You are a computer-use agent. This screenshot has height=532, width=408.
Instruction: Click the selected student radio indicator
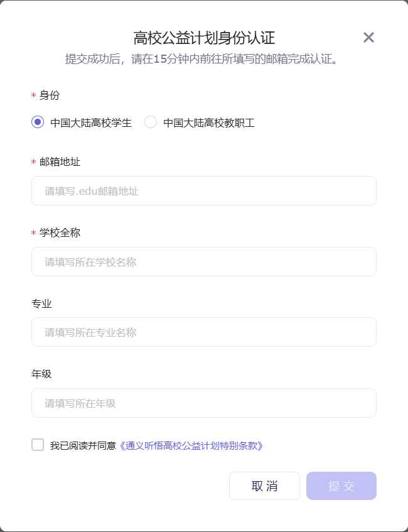(38, 123)
